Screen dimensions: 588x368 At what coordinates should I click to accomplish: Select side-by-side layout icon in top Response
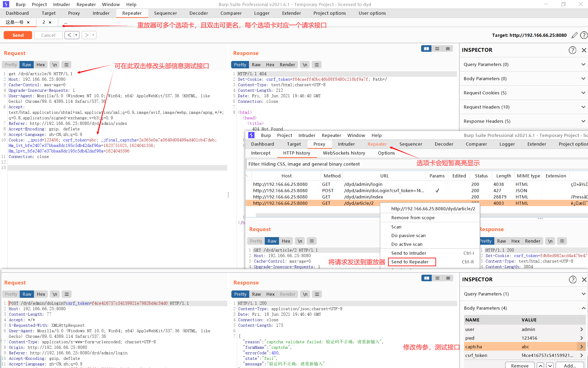click(x=426, y=49)
